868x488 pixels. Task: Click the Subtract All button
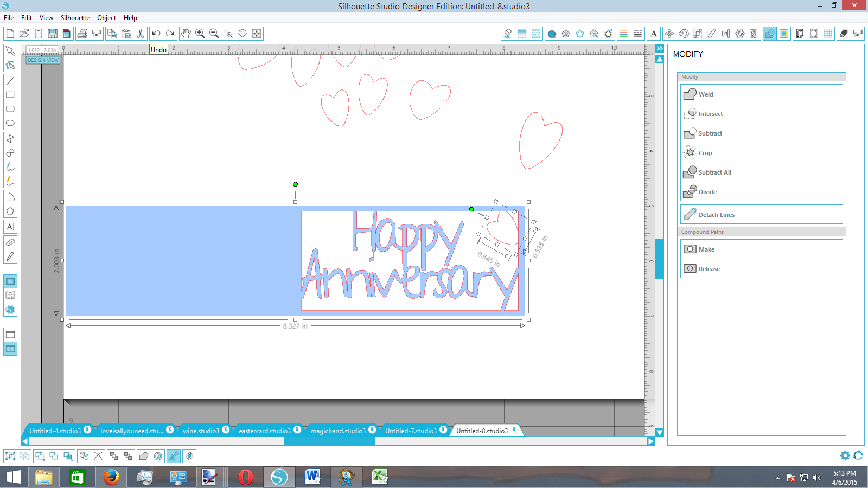point(761,172)
